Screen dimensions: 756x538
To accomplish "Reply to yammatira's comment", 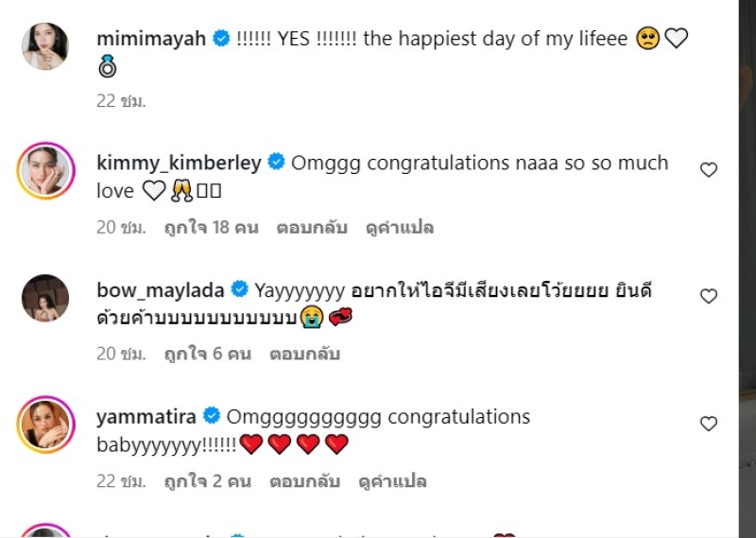I will 304,481.
